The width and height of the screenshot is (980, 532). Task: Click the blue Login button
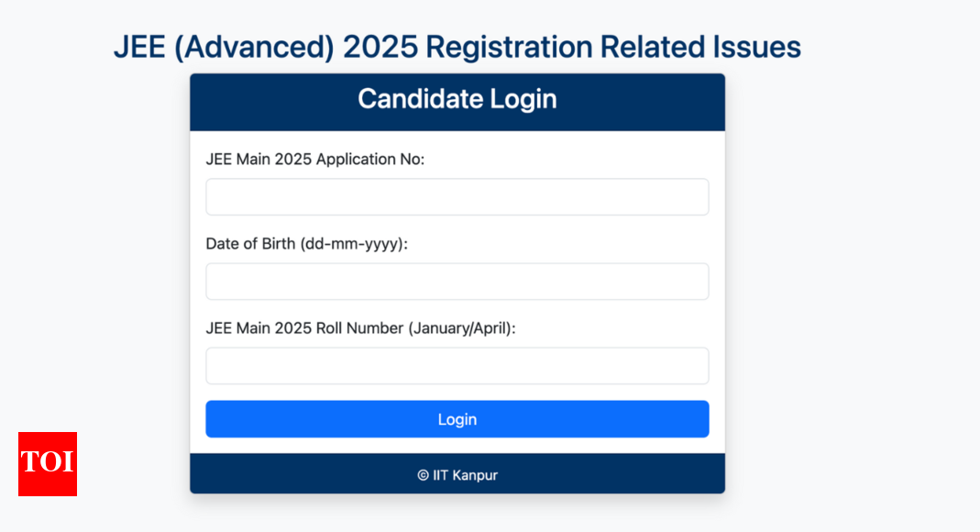pyautogui.click(x=457, y=419)
